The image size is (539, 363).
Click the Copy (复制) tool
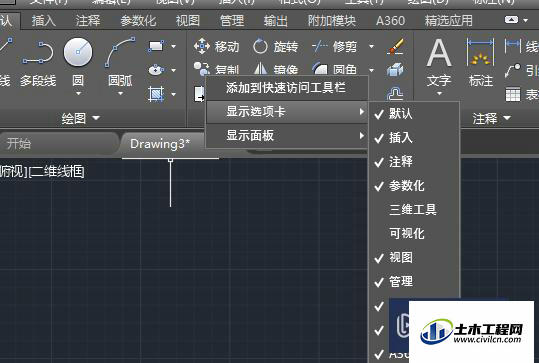(x=216, y=69)
